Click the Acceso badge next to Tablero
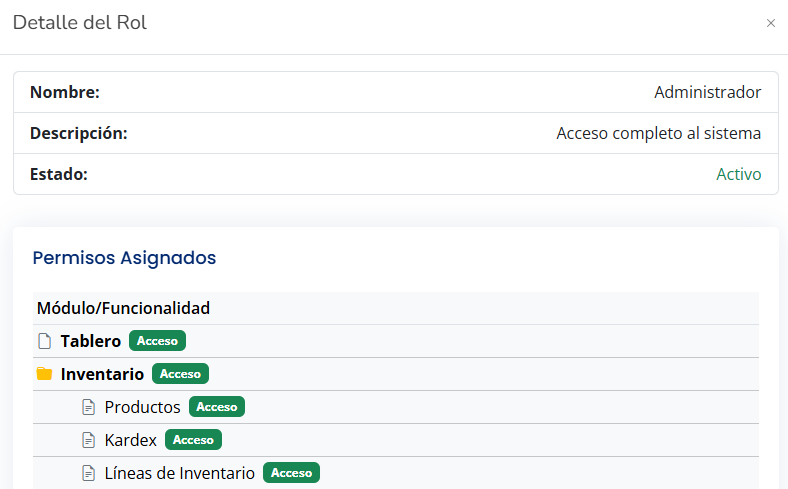Screen dimensions: 788x489 click(x=157, y=341)
